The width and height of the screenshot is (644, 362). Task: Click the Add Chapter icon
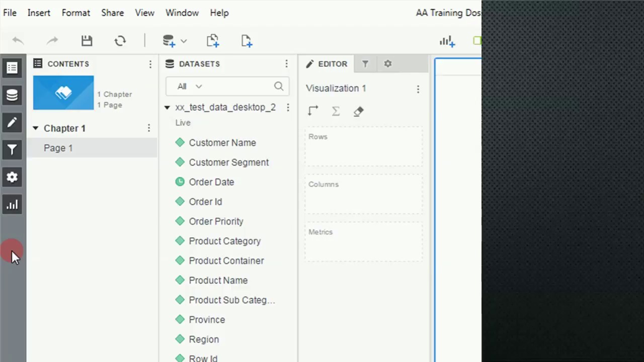(x=213, y=41)
